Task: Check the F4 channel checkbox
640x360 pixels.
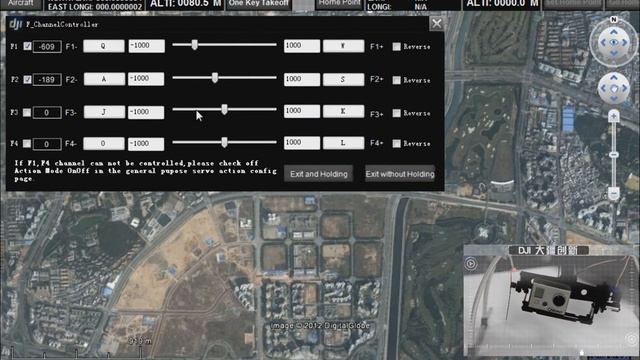Action: point(27,143)
